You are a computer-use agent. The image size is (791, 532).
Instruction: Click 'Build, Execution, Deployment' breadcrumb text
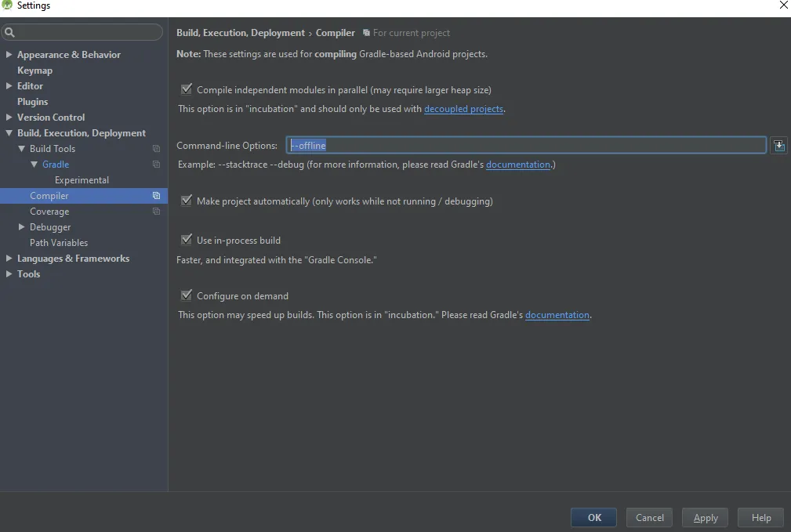(x=241, y=33)
